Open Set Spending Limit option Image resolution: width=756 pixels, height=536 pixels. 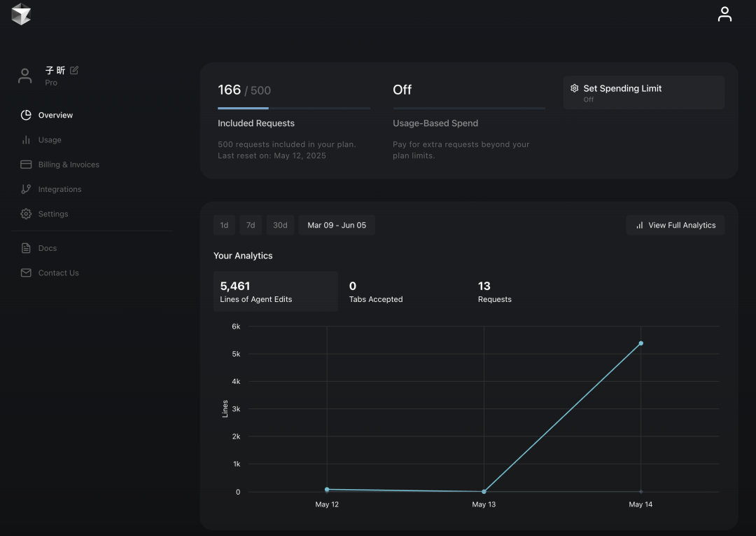click(643, 92)
